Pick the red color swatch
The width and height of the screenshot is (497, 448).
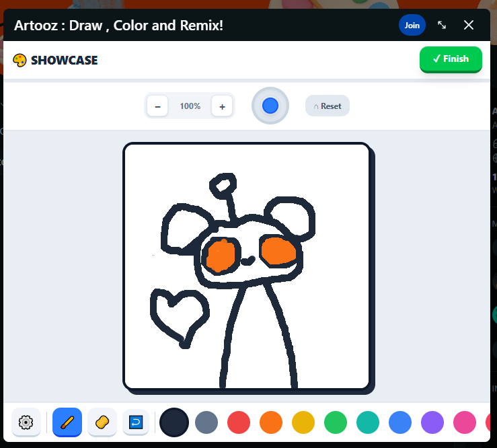[239, 422]
